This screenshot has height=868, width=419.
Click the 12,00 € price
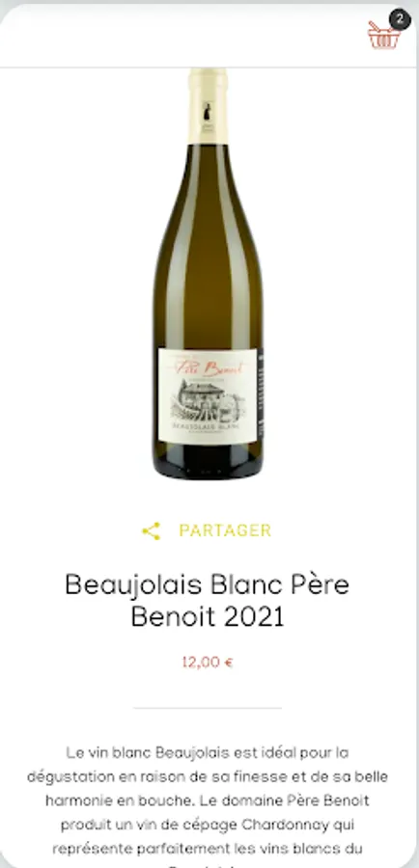coord(208,662)
